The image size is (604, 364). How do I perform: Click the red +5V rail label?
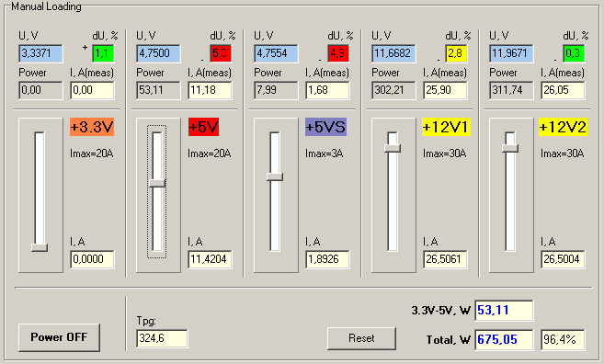(203, 127)
